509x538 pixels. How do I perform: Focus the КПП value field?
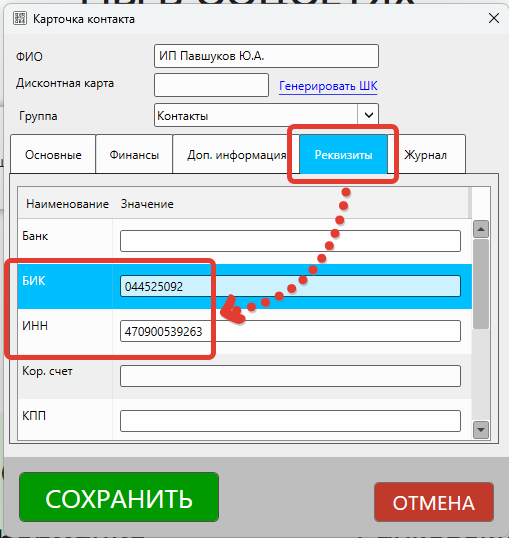click(x=290, y=421)
